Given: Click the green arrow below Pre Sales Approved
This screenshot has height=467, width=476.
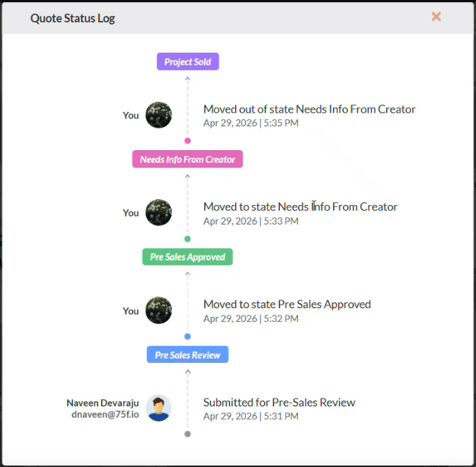Looking at the screenshot, I should (188, 274).
